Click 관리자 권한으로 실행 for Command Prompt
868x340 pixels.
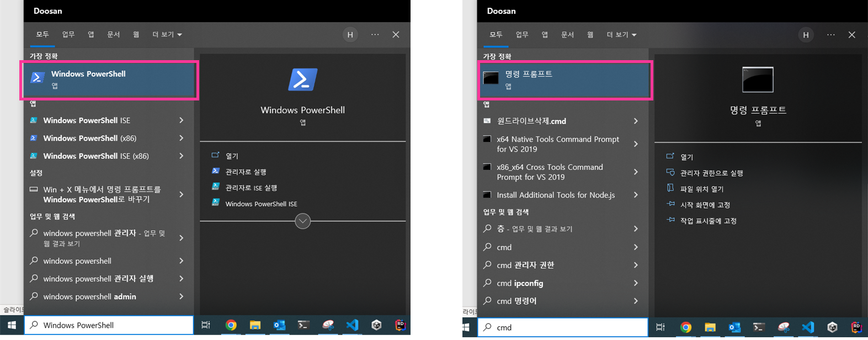[x=711, y=173]
